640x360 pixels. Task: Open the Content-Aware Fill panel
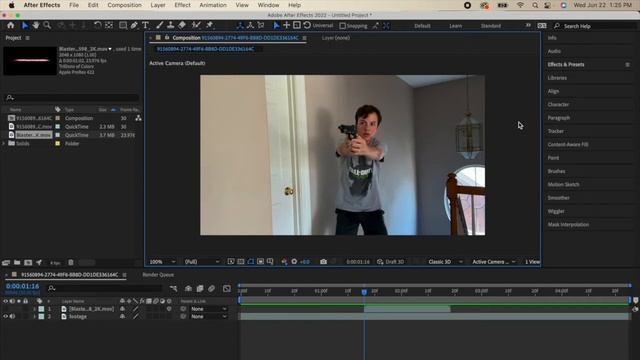click(568, 144)
